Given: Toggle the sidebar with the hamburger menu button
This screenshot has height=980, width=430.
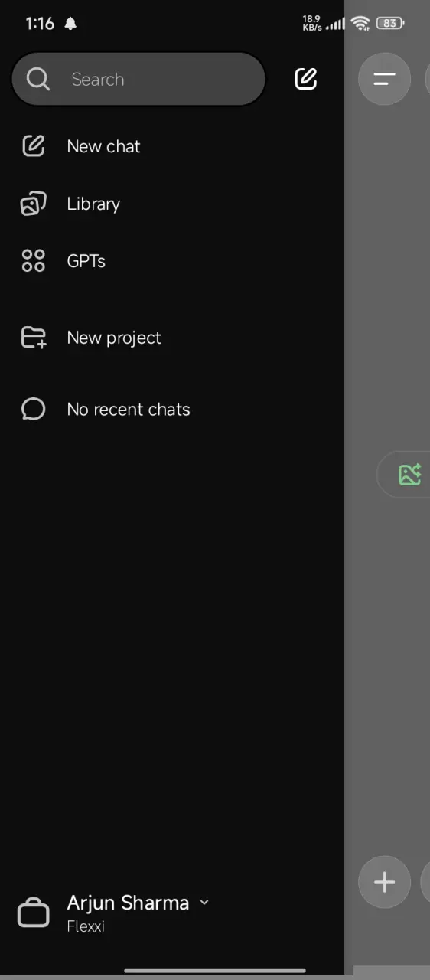Looking at the screenshot, I should point(384,79).
